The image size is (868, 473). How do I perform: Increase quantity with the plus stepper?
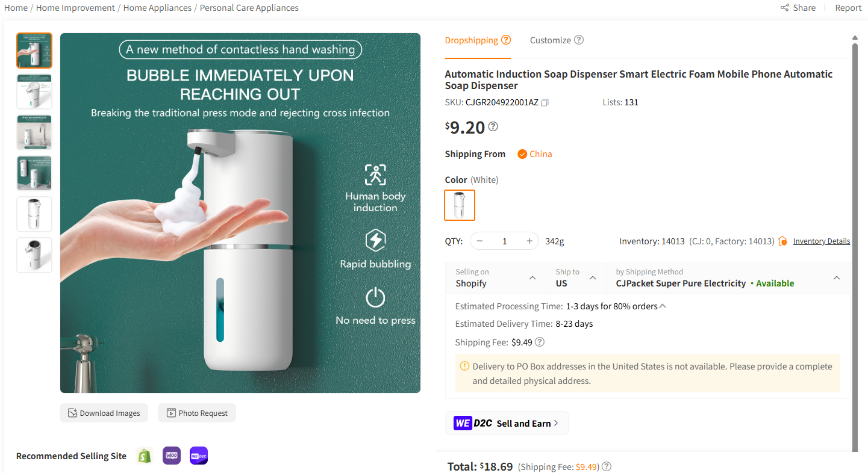click(529, 240)
